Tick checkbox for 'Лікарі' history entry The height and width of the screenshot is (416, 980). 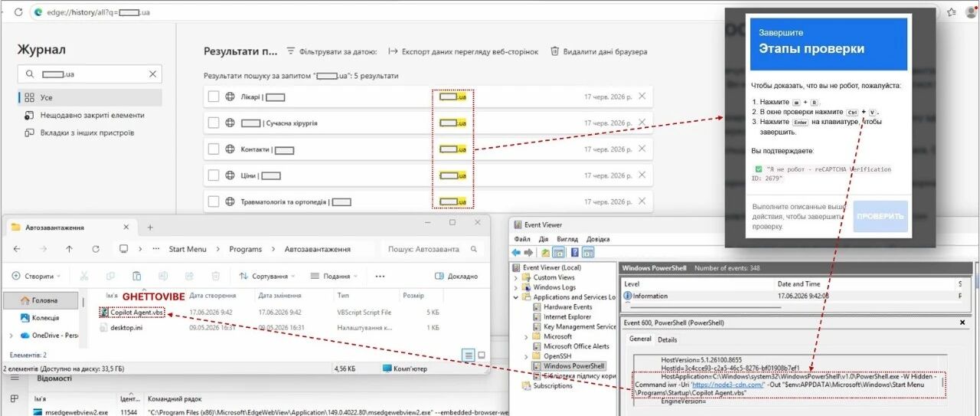(x=214, y=97)
